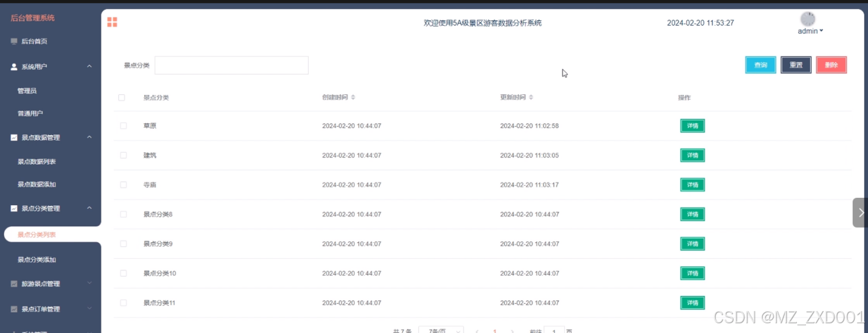Click the 寺庙 category name cell
Image resolution: width=868 pixels, height=333 pixels.
pyautogui.click(x=150, y=184)
